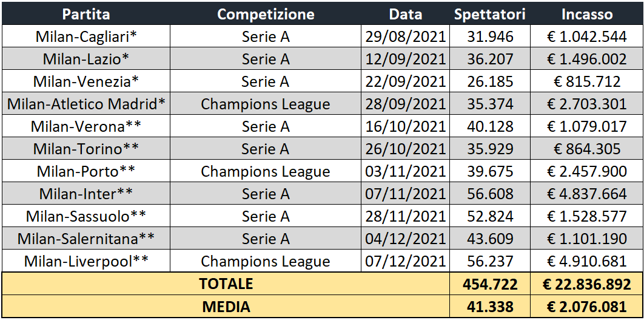The width and height of the screenshot is (644, 320).
Task: Select the Milan-Liverpool** match cell
Action: pos(86,261)
